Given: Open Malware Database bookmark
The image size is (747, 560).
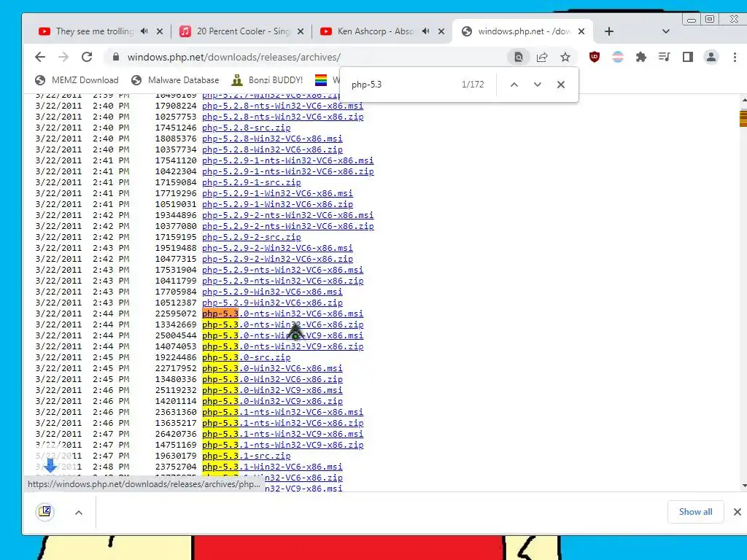Looking at the screenshot, I should click(175, 80).
